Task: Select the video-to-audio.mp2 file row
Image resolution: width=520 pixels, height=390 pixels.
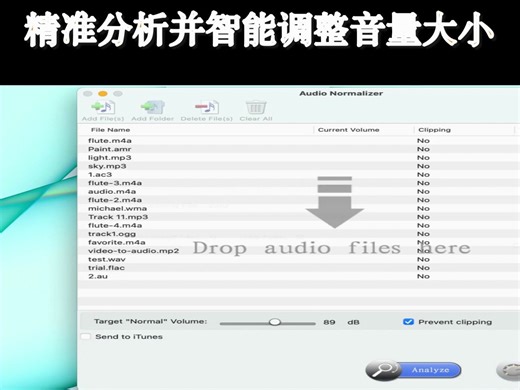Action: click(x=299, y=251)
